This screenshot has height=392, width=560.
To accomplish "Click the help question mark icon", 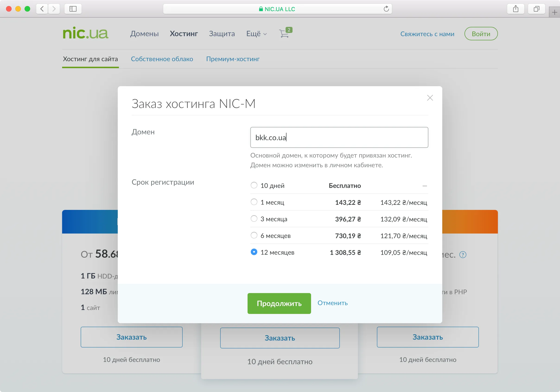I will point(463,255).
